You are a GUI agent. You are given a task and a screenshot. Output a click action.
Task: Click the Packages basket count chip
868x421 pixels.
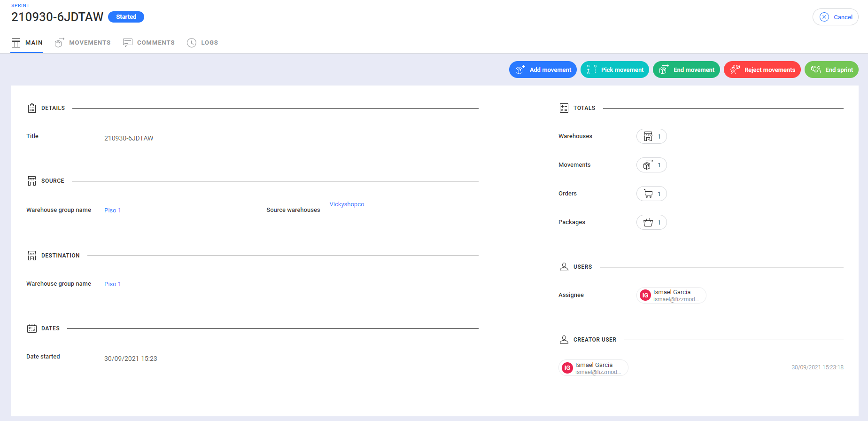[651, 222]
